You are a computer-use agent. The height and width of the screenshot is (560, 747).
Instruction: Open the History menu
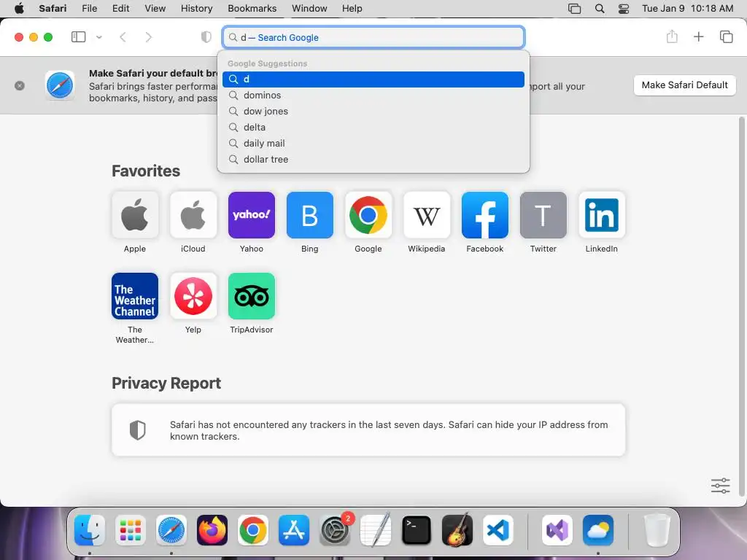click(196, 8)
